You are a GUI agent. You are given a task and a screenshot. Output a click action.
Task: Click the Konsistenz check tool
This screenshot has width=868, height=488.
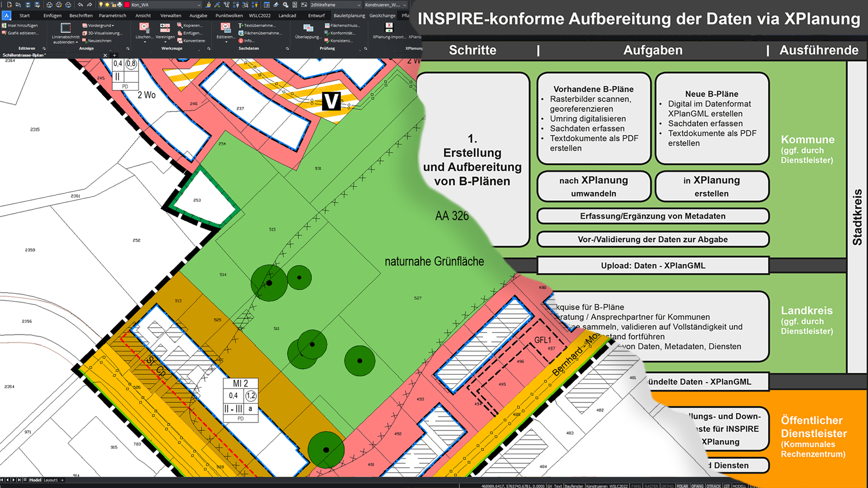pos(339,40)
